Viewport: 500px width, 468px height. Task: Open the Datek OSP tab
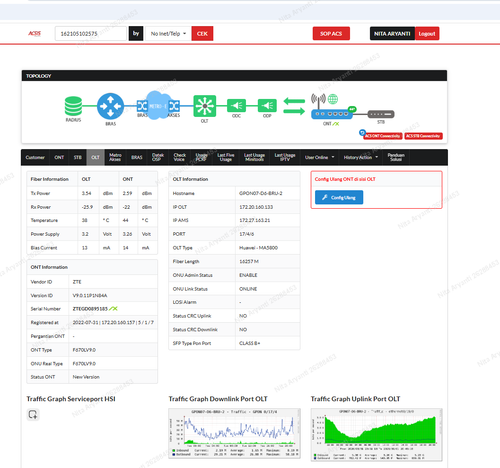coord(158,157)
